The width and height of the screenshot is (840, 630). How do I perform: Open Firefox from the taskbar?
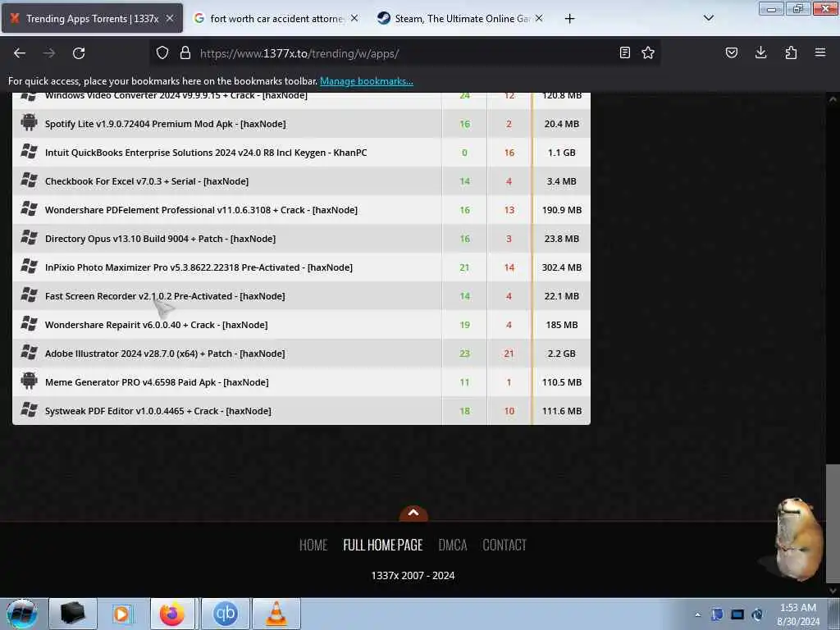pyautogui.click(x=172, y=614)
